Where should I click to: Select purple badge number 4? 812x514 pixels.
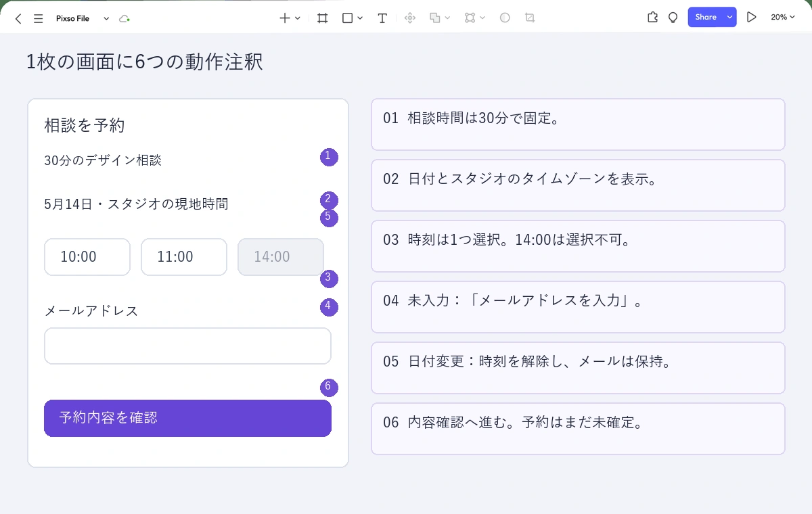329,307
